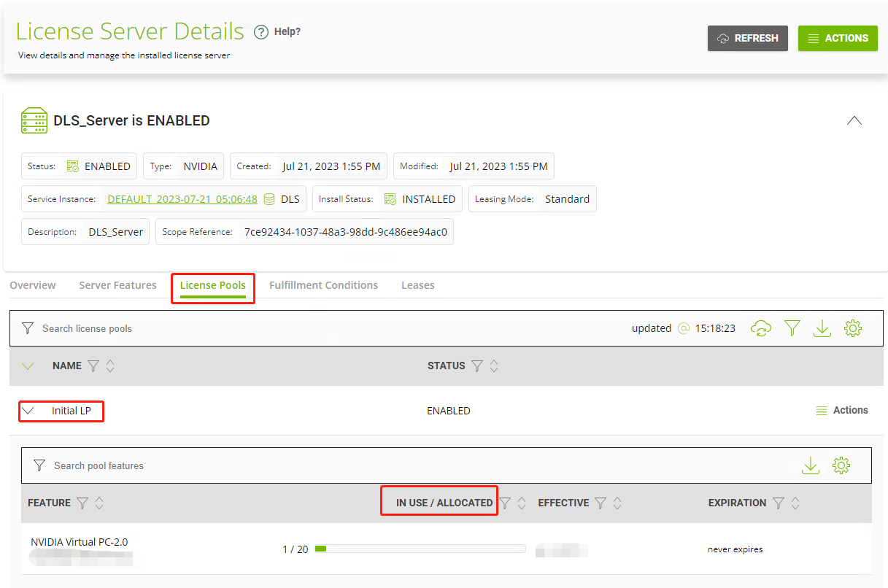Collapse the Initial LP pool row

(x=28, y=411)
